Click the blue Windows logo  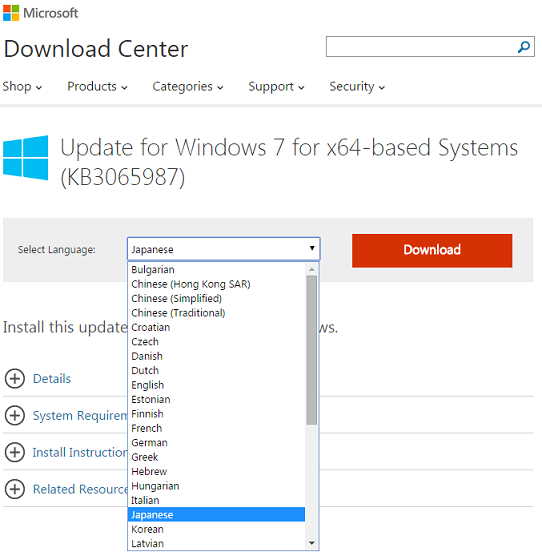pos(26,158)
